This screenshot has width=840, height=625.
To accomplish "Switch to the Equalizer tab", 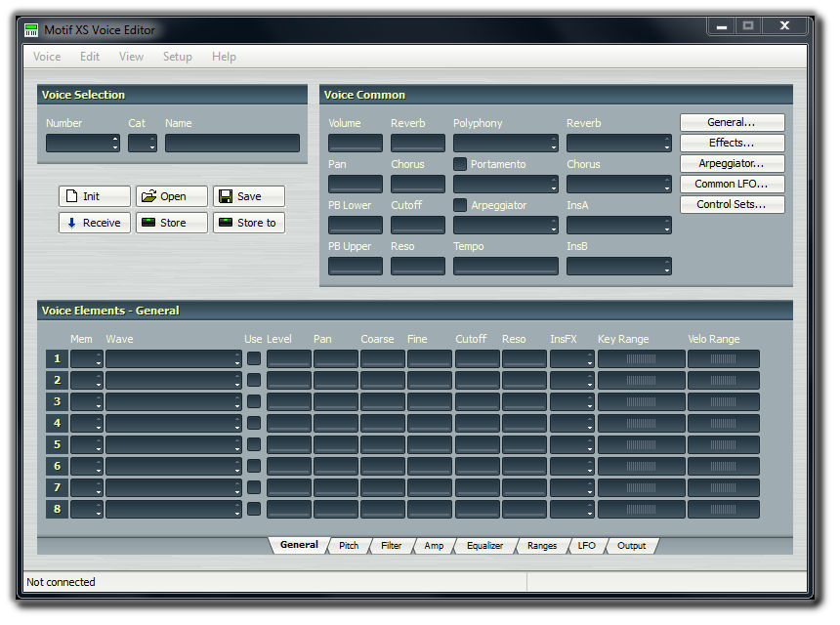I will pos(484,546).
